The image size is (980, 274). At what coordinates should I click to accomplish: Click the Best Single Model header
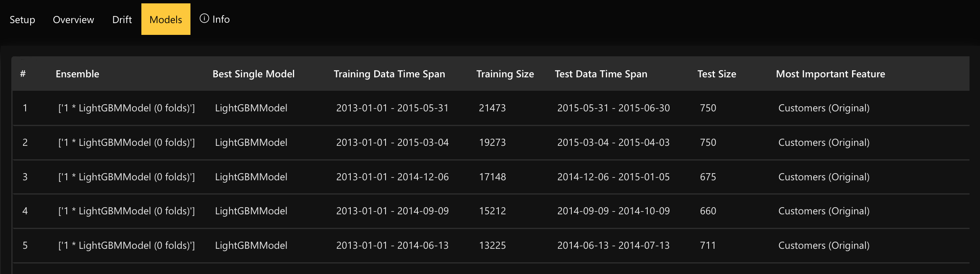253,74
